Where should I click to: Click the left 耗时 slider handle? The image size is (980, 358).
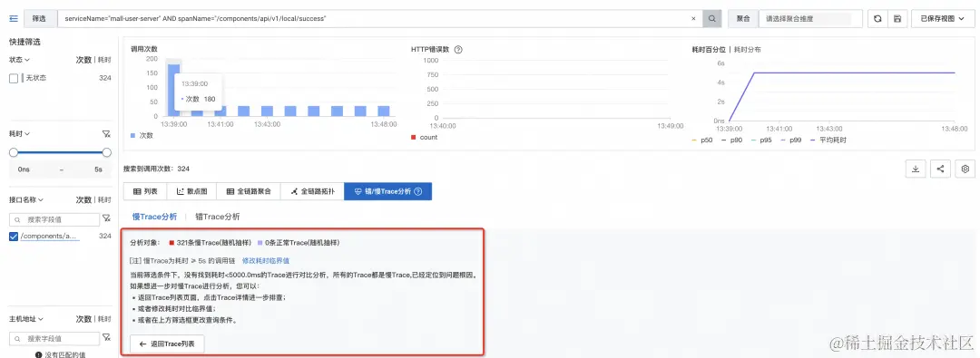(x=13, y=152)
